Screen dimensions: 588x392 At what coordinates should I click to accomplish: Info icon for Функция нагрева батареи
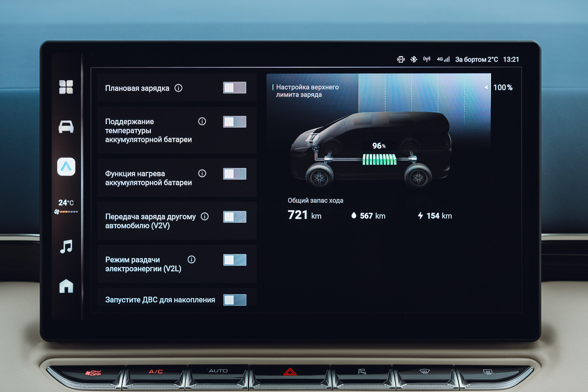(202, 173)
